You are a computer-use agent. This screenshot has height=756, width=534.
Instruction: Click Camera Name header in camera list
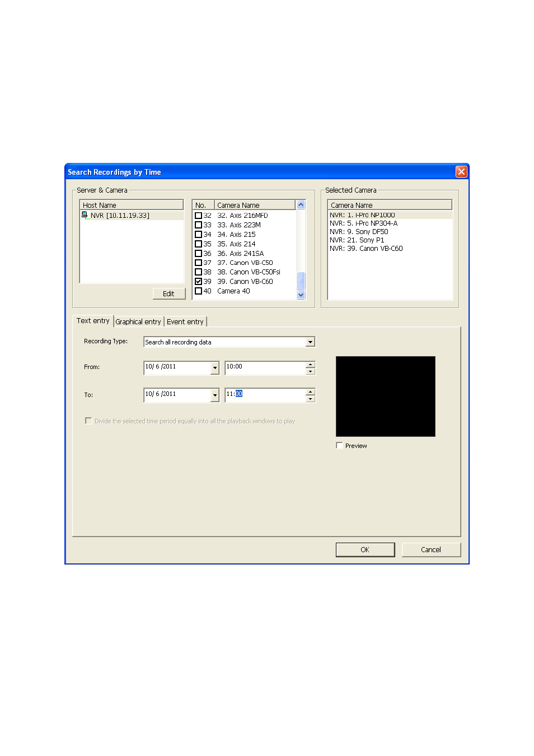point(255,205)
